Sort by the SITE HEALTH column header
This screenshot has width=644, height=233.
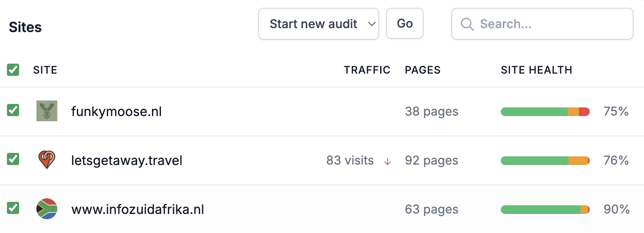coord(536,70)
